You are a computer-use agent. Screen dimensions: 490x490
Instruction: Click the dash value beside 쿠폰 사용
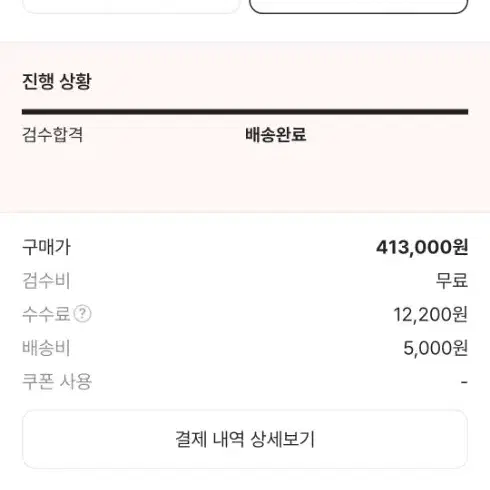click(464, 382)
